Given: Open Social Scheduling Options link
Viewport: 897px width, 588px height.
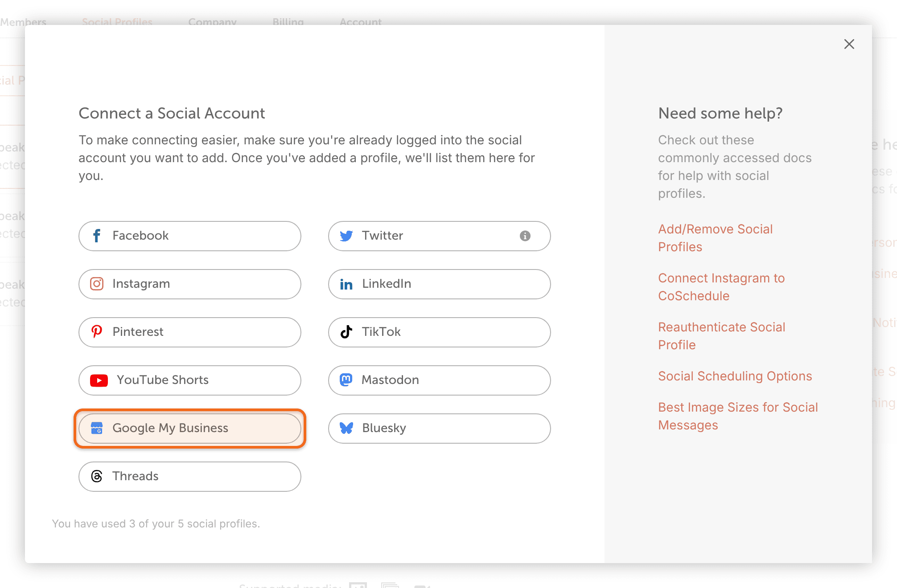Looking at the screenshot, I should click(735, 376).
